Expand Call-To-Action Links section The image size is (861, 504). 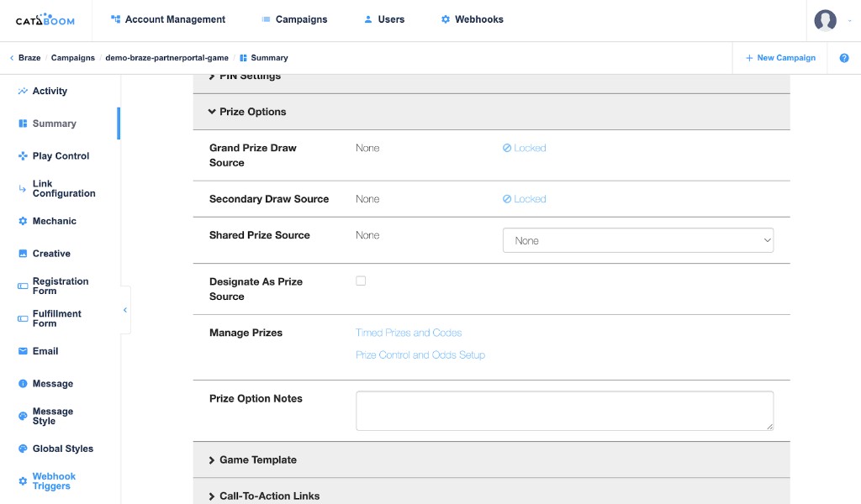tap(269, 496)
